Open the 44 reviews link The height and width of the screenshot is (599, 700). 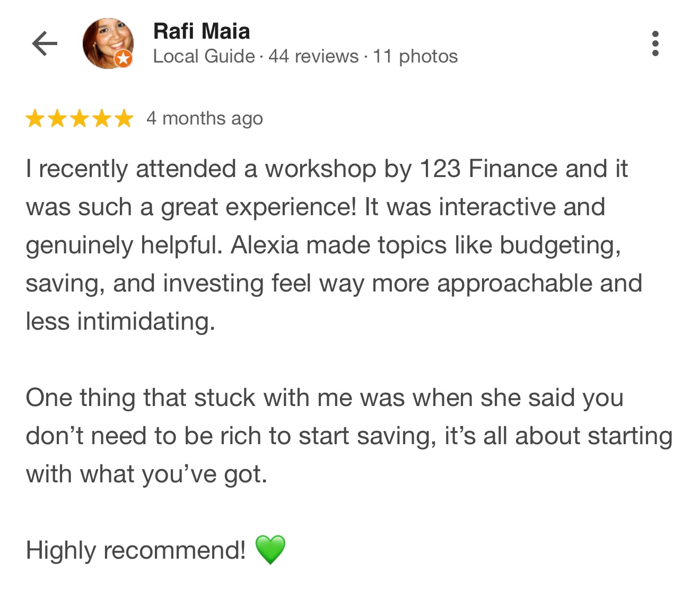click(313, 56)
